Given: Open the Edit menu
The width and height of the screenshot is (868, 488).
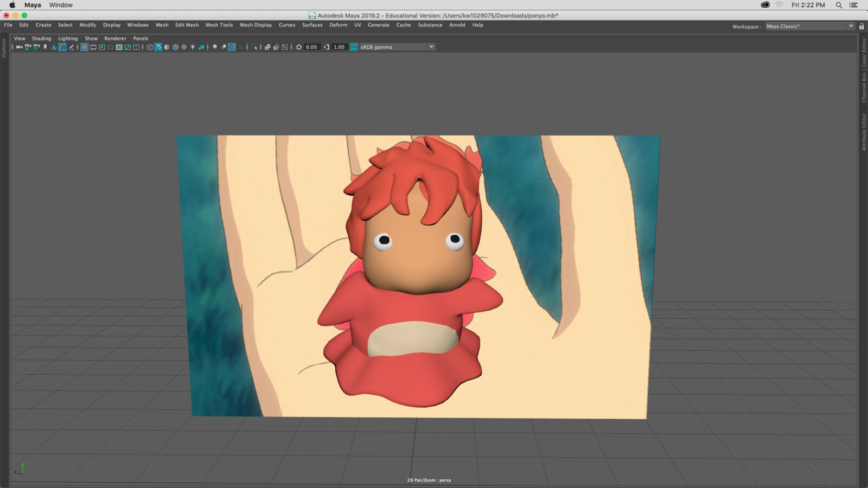Looking at the screenshot, I should click(x=24, y=25).
